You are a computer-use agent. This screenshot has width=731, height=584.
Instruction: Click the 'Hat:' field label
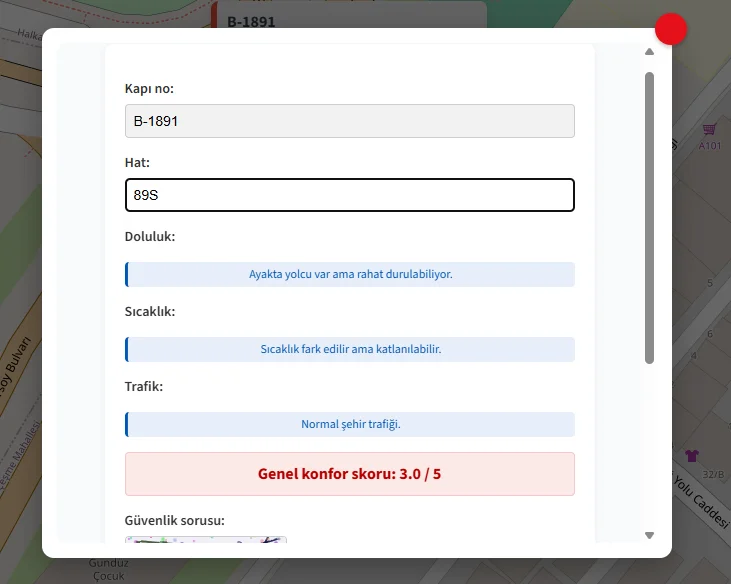point(138,162)
